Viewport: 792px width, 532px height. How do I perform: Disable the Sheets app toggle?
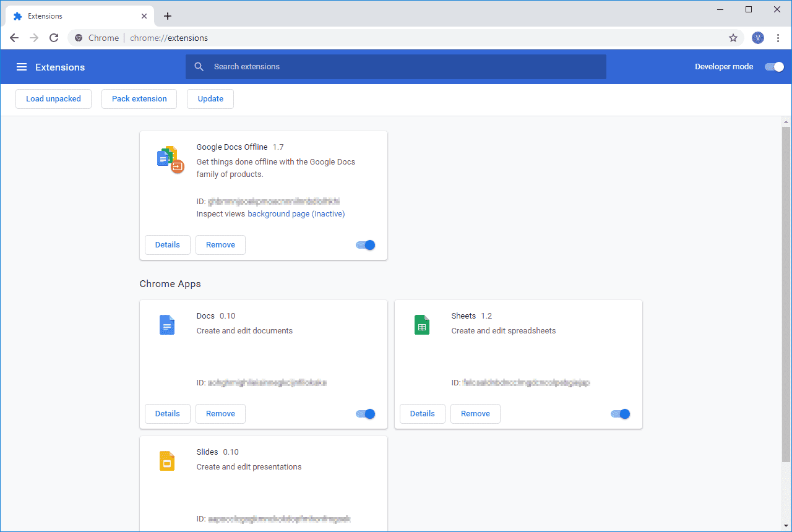click(x=621, y=414)
